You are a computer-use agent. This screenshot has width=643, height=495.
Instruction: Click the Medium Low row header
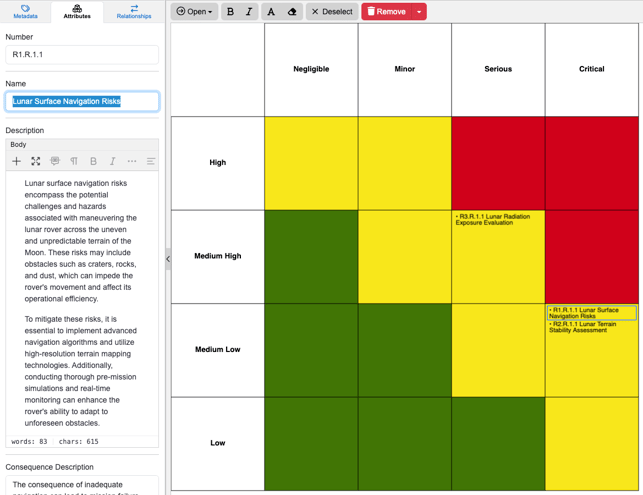tap(218, 350)
